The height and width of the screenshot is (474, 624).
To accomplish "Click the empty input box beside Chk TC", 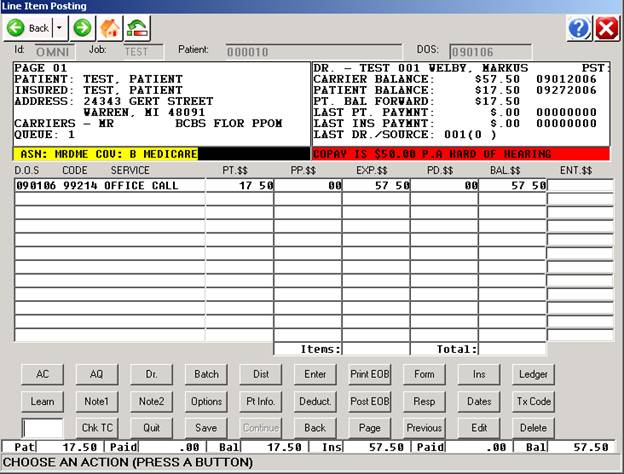I will click(42, 427).
